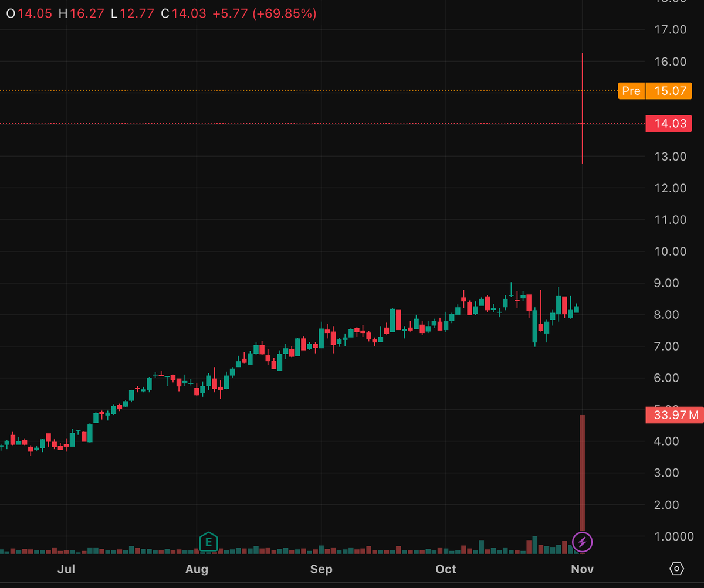This screenshot has width=704, height=588.
Task: Click the low value 12.77
Action: [x=137, y=13]
